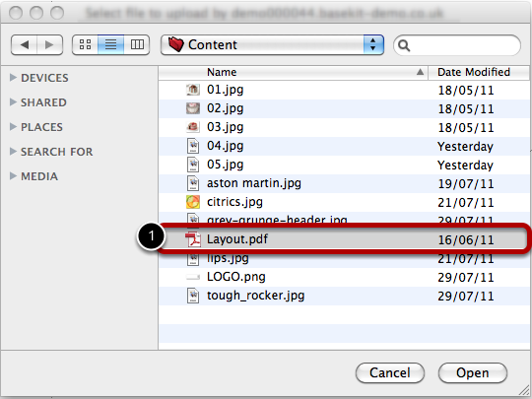
Task: Go back to previous folder
Action: [24, 44]
